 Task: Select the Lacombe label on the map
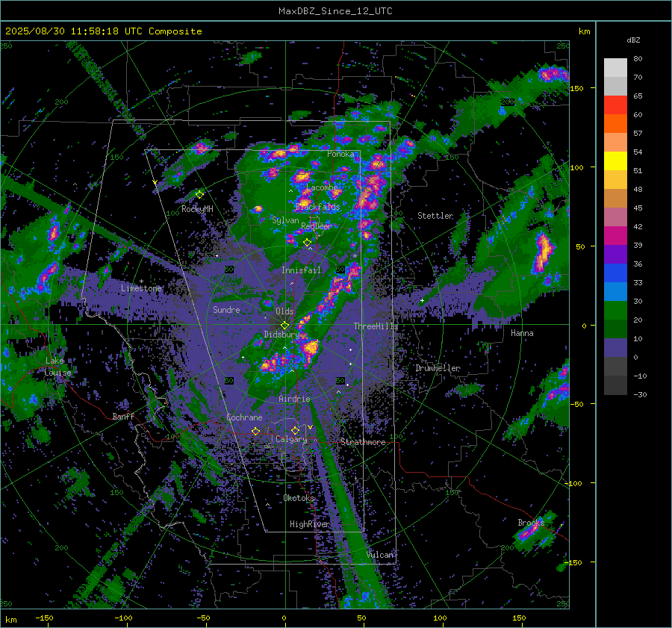click(322, 187)
